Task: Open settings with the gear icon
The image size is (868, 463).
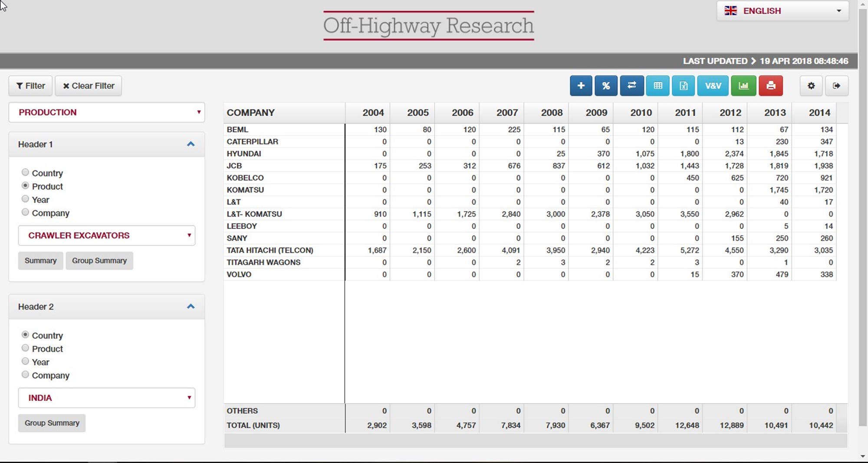Action: 811,86
